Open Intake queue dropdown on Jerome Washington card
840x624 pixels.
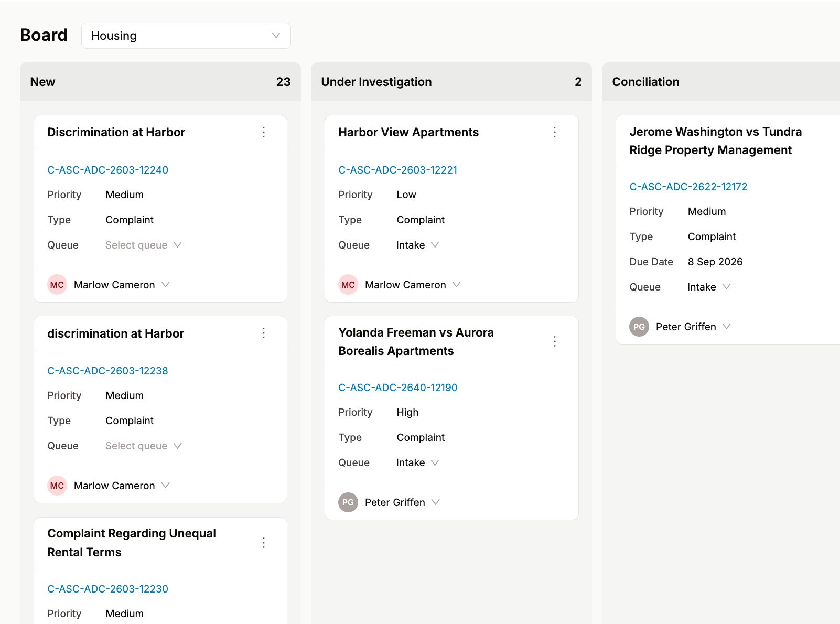(x=708, y=287)
